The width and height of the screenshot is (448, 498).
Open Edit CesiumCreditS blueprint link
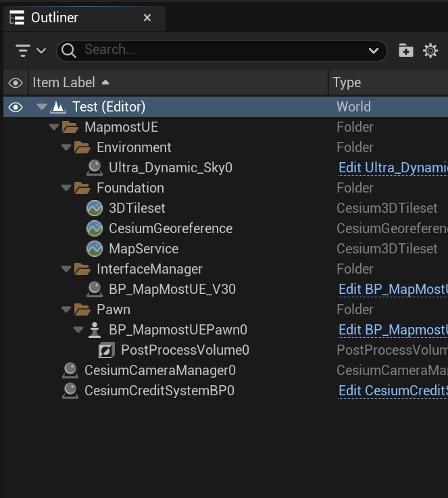[x=393, y=391]
